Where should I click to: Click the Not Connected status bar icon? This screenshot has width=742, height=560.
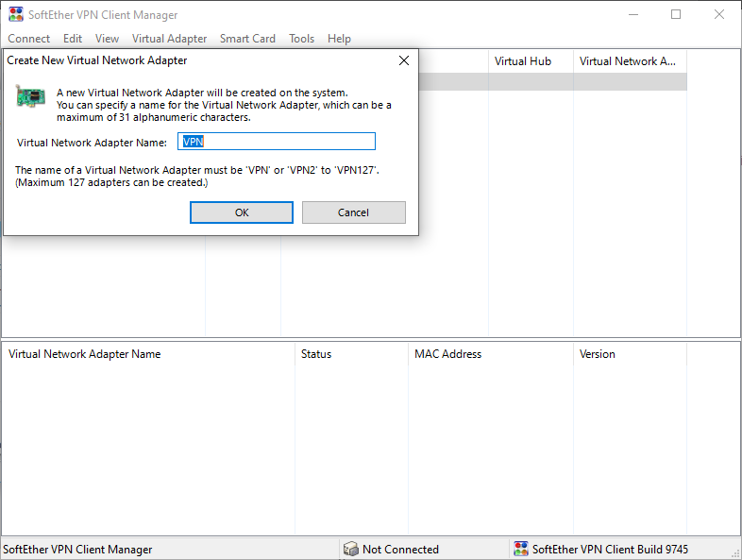pyautogui.click(x=350, y=549)
